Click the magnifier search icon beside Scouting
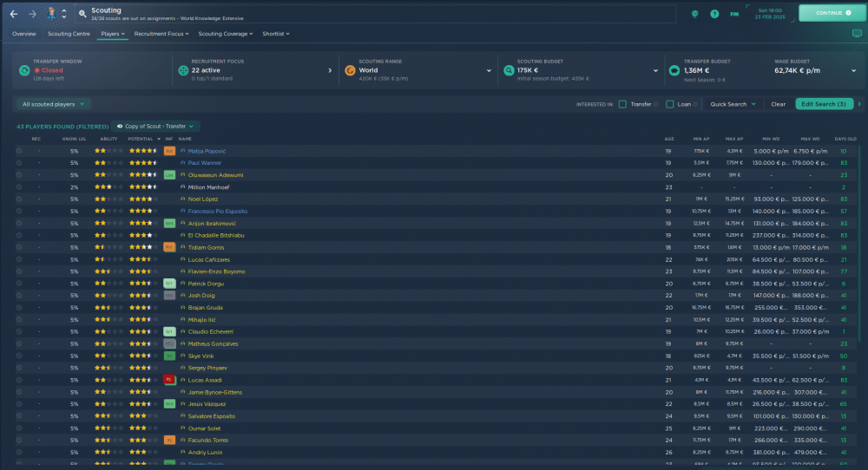Screen dimensions: 868x470 tap(82, 14)
